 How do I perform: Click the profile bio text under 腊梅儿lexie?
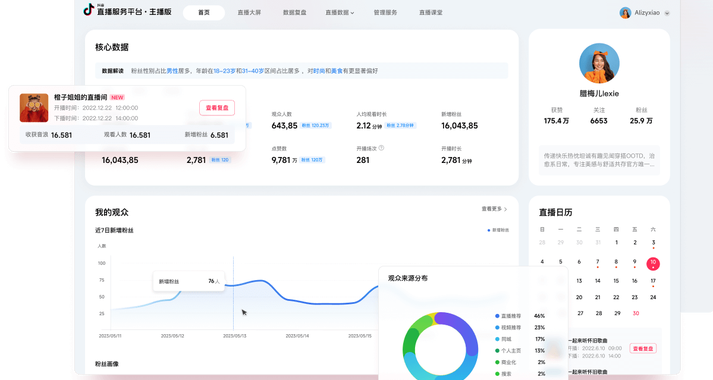click(599, 160)
